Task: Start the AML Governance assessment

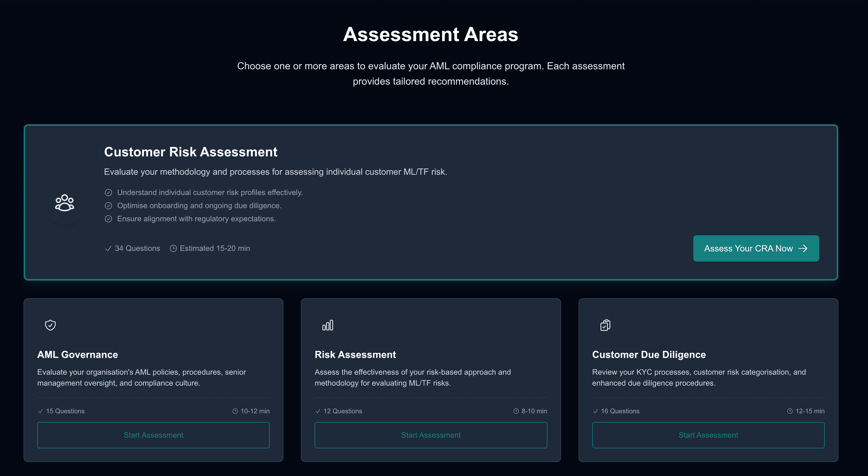Action: click(153, 435)
